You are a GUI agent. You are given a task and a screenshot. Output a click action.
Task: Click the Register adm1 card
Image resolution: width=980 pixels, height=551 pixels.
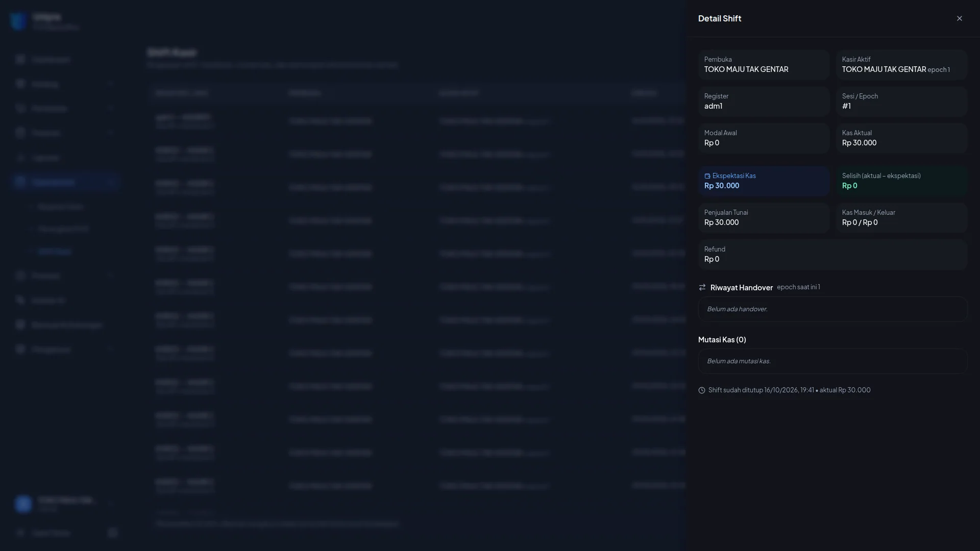[764, 102]
